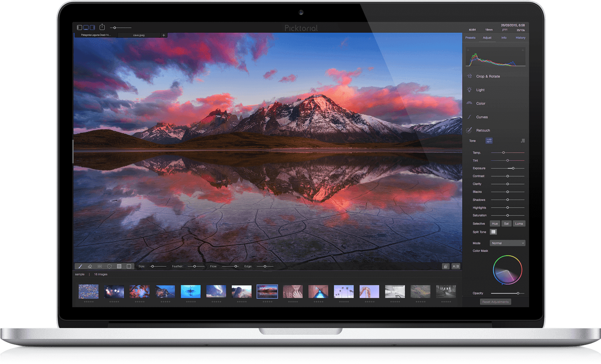Click the Light adjustments bulb icon
This screenshot has width=601, height=364.
[469, 90]
